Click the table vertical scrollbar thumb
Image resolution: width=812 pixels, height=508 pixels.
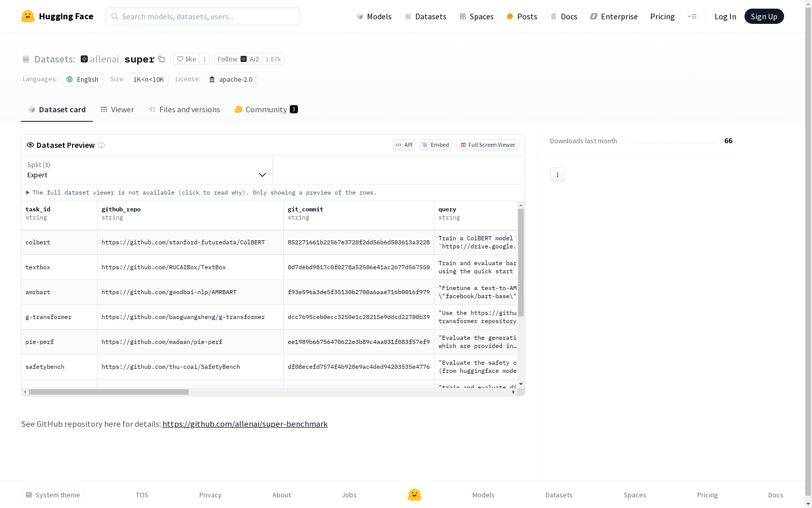point(521,262)
